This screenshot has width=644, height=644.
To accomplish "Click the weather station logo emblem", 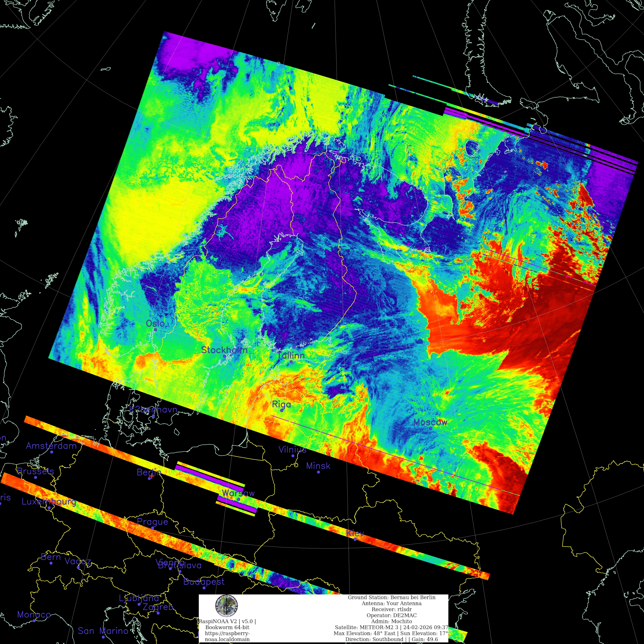I will coord(227,606).
